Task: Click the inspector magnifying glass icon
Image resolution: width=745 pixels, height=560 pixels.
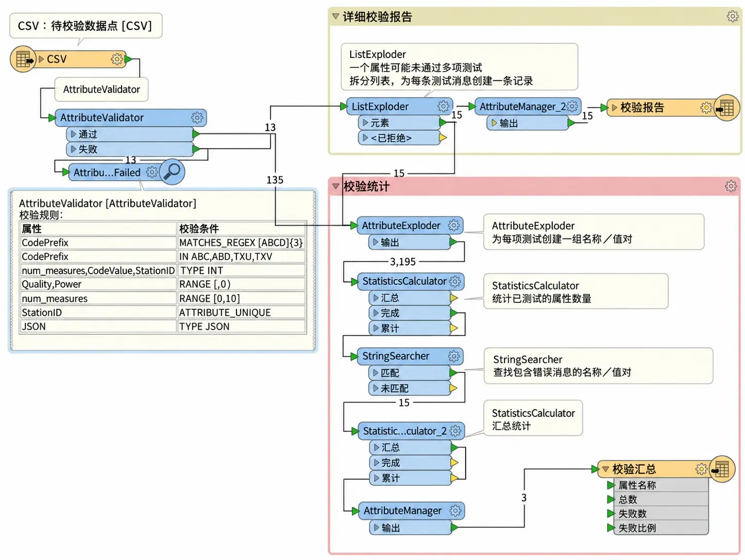Action: coord(173,172)
